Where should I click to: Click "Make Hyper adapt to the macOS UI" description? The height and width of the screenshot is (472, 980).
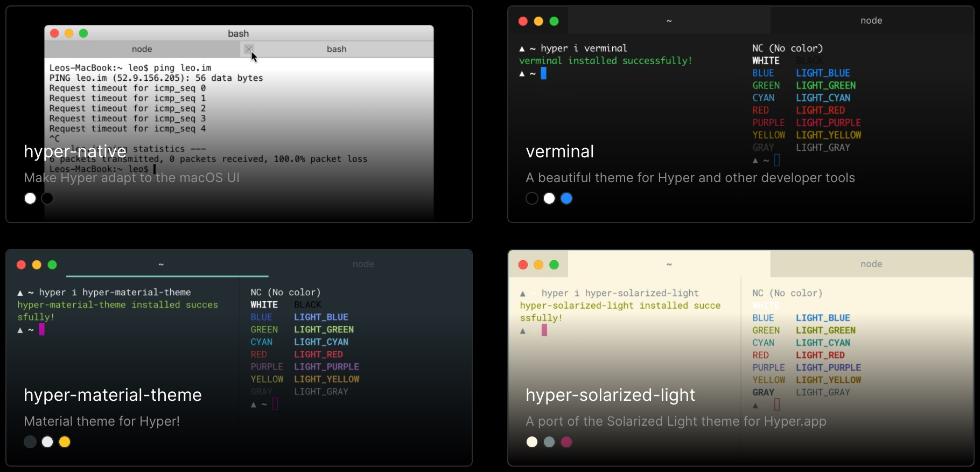pos(132,178)
